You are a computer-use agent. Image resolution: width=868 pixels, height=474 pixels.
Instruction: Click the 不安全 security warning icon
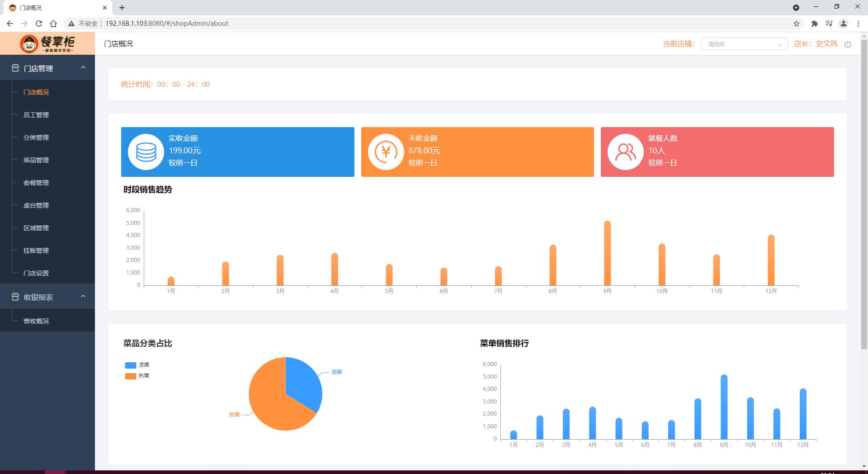tap(71, 24)
